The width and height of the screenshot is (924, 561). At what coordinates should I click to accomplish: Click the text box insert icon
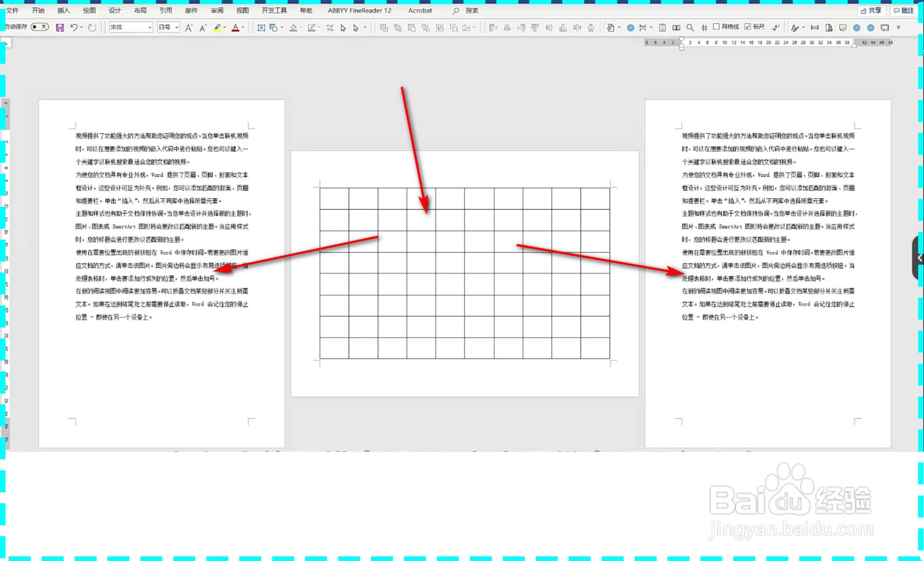(261, 27)
